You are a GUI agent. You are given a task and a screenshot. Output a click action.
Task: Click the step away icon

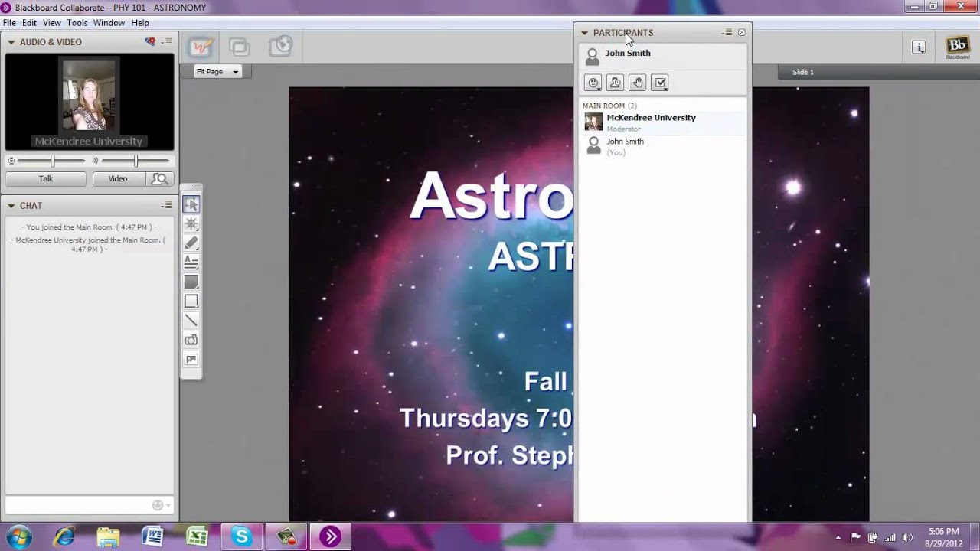tap(616, 83)
